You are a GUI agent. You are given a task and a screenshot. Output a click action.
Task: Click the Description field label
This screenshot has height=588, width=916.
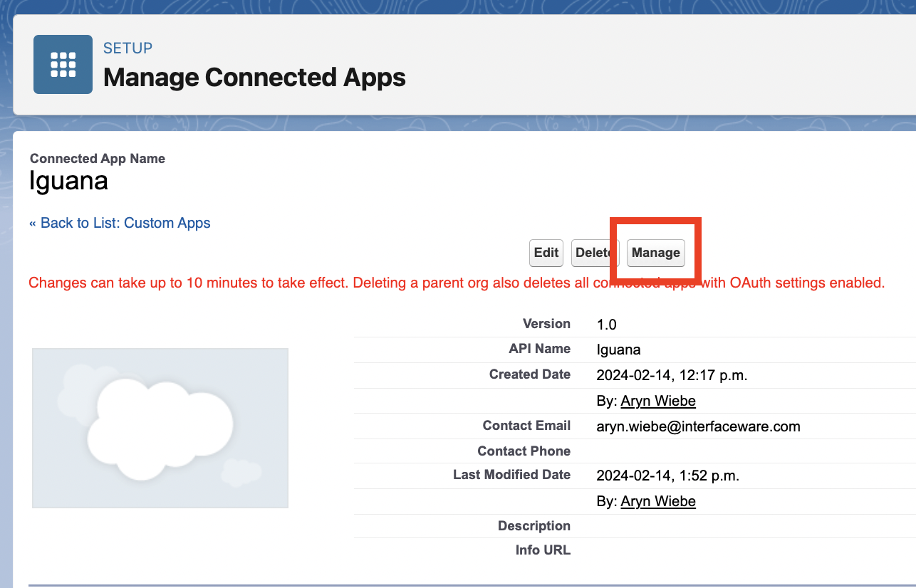pos(534,526)
